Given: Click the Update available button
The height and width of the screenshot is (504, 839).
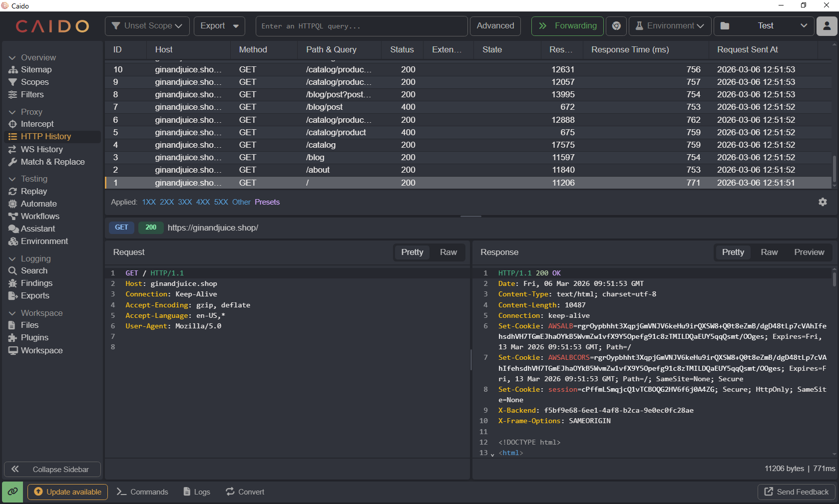Looking at the screenshot, I should tap(68, 492).
